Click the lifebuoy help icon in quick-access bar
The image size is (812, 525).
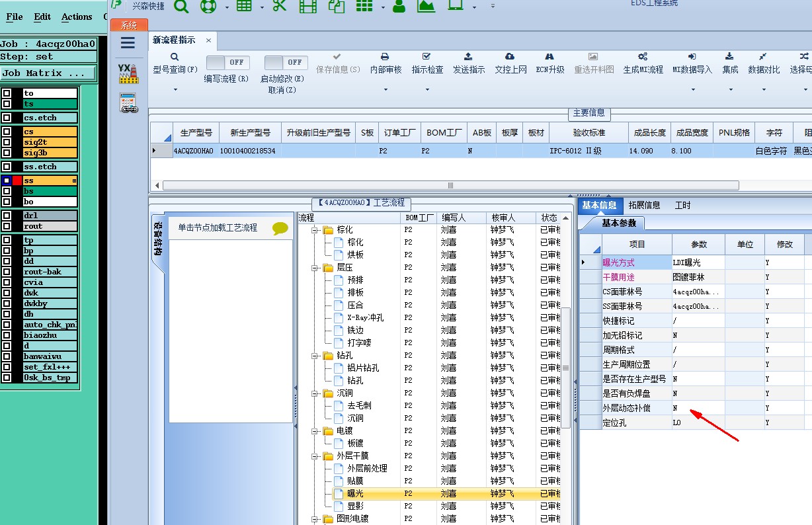208,6
